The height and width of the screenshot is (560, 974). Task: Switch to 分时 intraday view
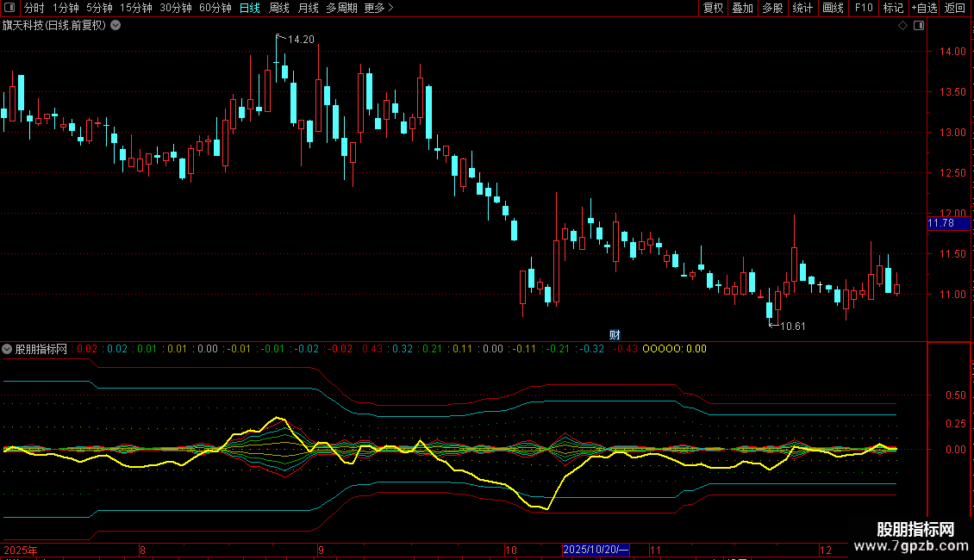click(34, 8)
